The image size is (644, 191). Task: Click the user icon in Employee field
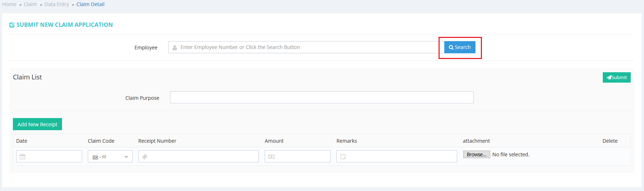click(x=175, y=48)
